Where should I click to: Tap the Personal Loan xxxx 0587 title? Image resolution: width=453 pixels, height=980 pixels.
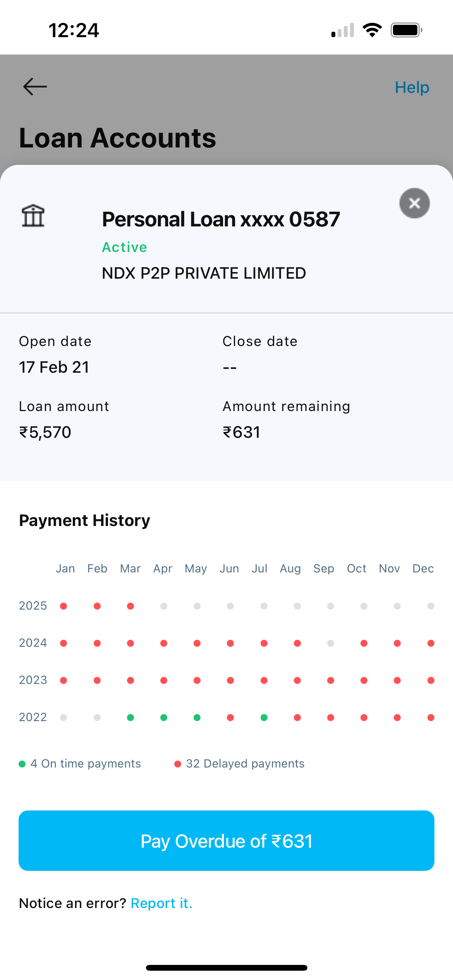(x=221, y=219)
